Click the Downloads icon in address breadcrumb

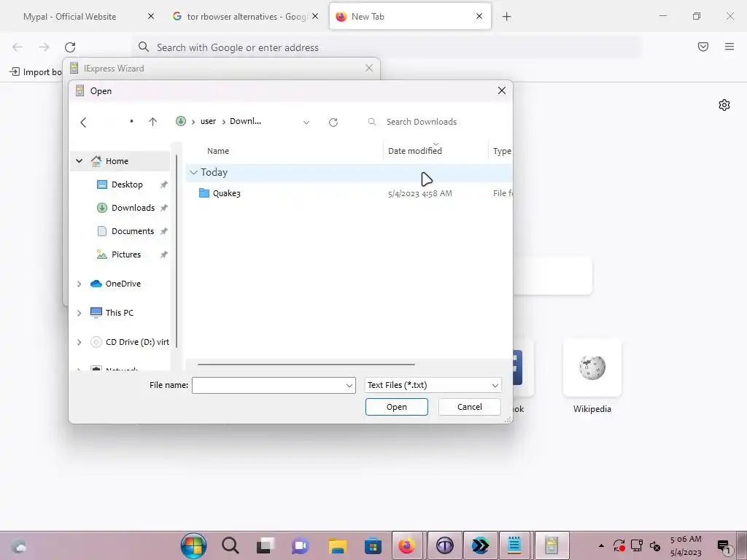(181, 121)
